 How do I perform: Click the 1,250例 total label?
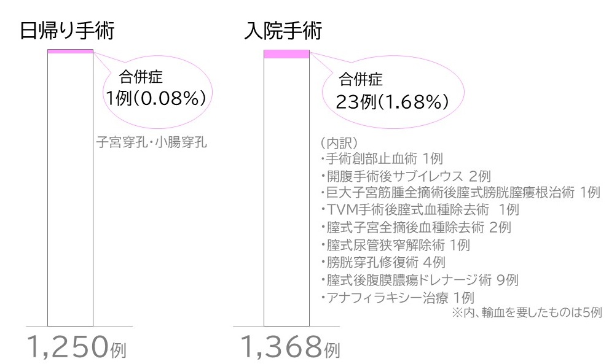click(x=77, y=347)
